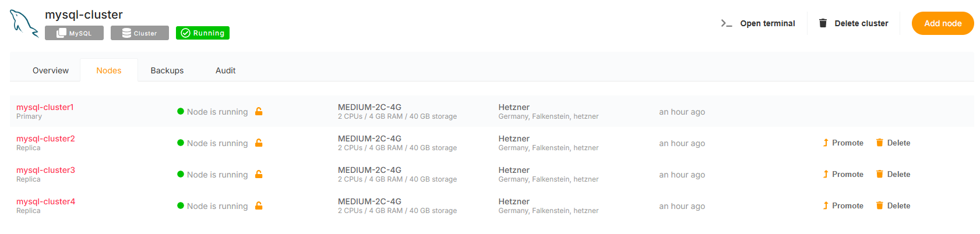Open the Backups tab
980x234 pixels.
[x=167, y=70]
